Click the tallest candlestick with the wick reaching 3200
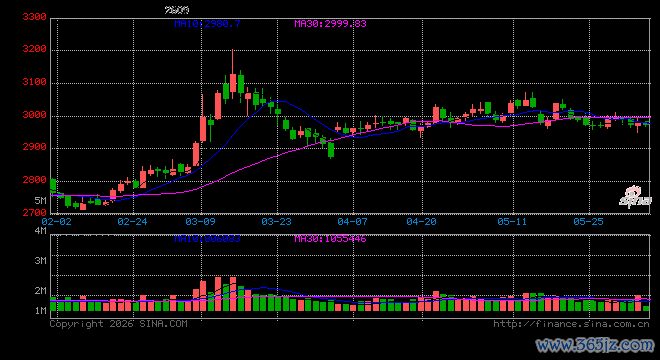This screenshot has height=360, width=660. tap(233, 74)
